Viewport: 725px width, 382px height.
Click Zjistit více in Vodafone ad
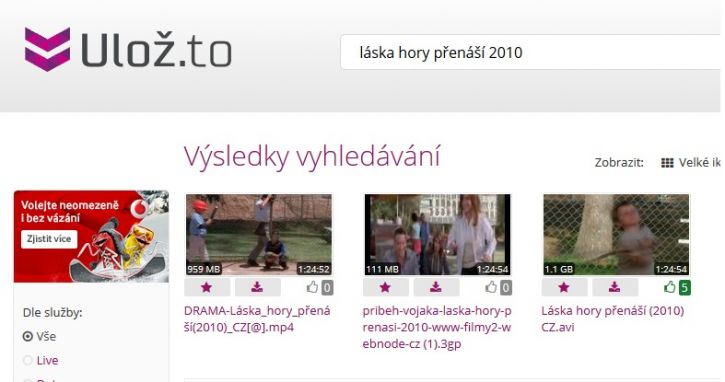49,239
